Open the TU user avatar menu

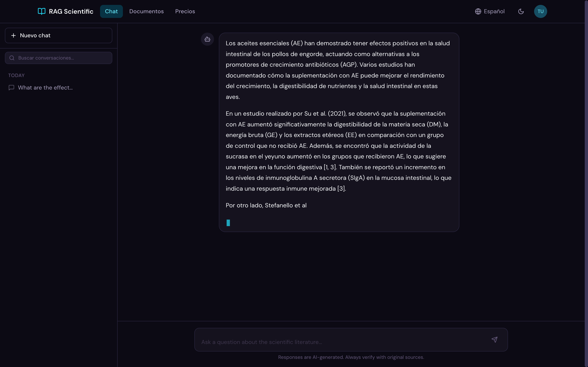(x=540, y=11)
